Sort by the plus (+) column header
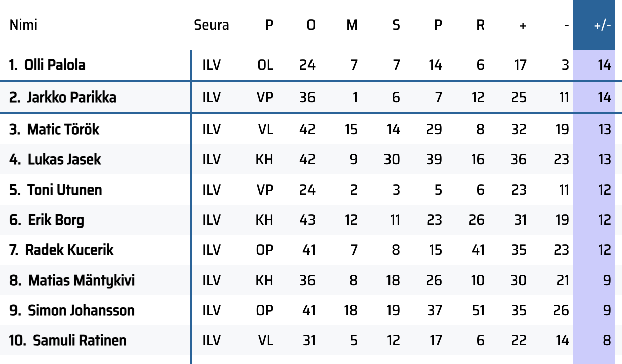The image size is (622, 364). 523,25
